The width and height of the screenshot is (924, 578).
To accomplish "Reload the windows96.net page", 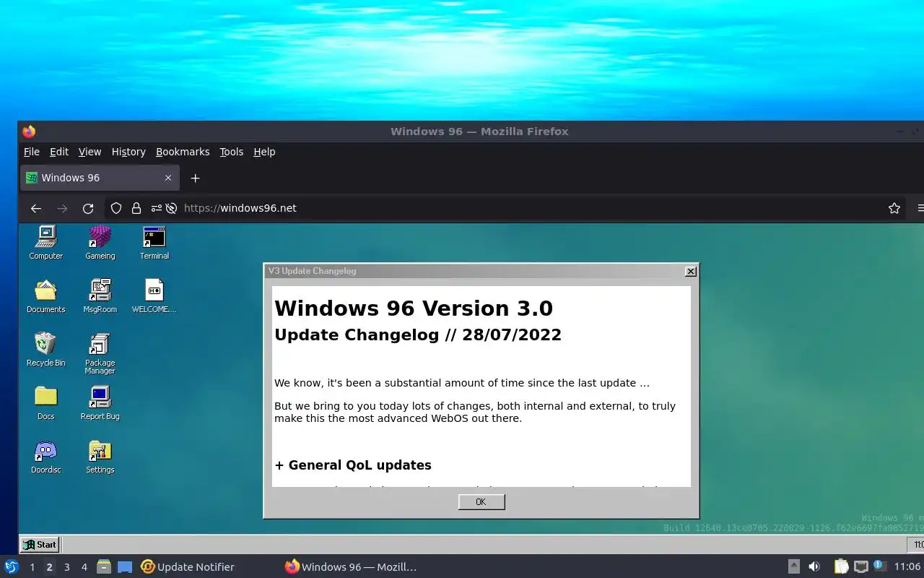I will tap(88, 208).
